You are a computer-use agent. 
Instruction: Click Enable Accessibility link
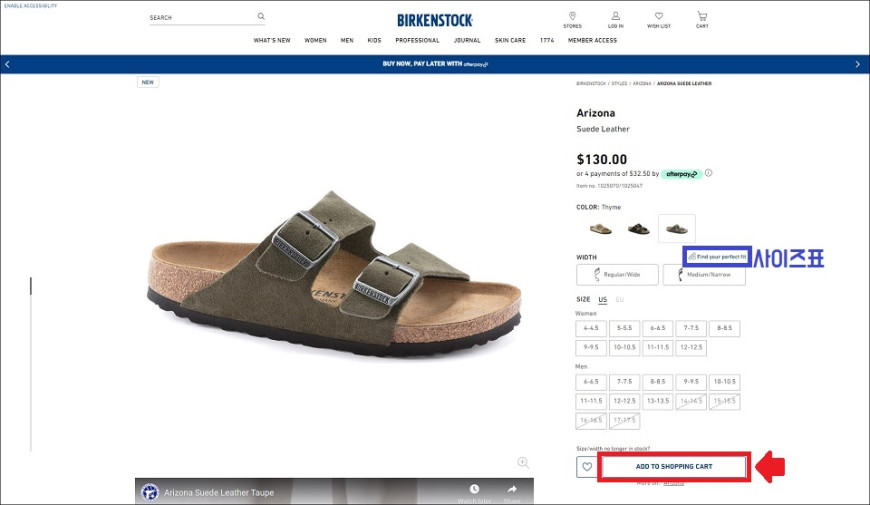pyautogui.click(x=31, y=6)
